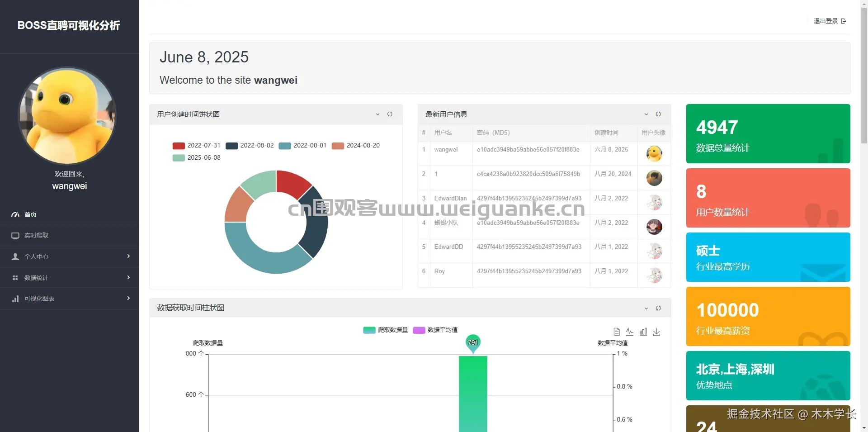Image resolution: width=868 pixels, height=432 pixels.
Task: Refresh the 用户创建时间饼状图 panel
Action: pos(390,114)
